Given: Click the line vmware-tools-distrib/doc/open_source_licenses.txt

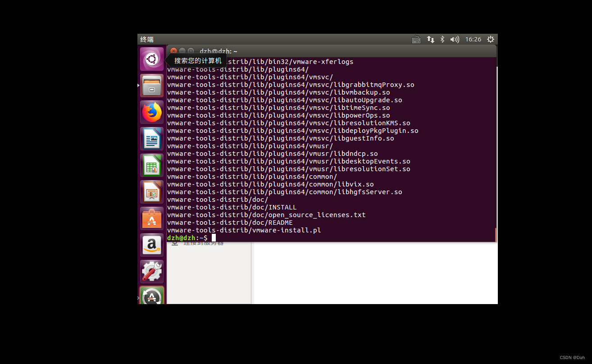Looking at the screenshot, I should click(x=266, y=215).
